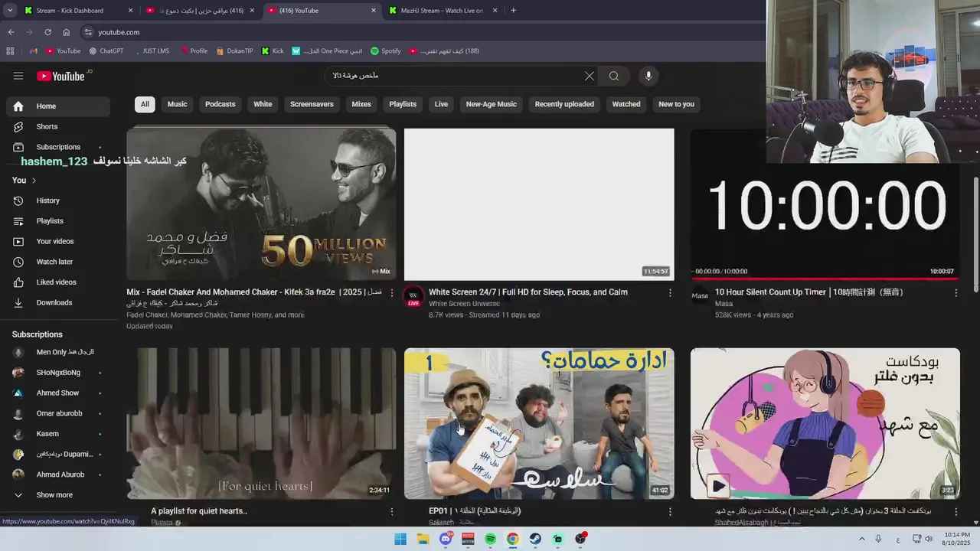Screen dimensions: 980x551
Task: Click the page vertical scrollbar
Action: pyautogui.click(x=975, y=233)
